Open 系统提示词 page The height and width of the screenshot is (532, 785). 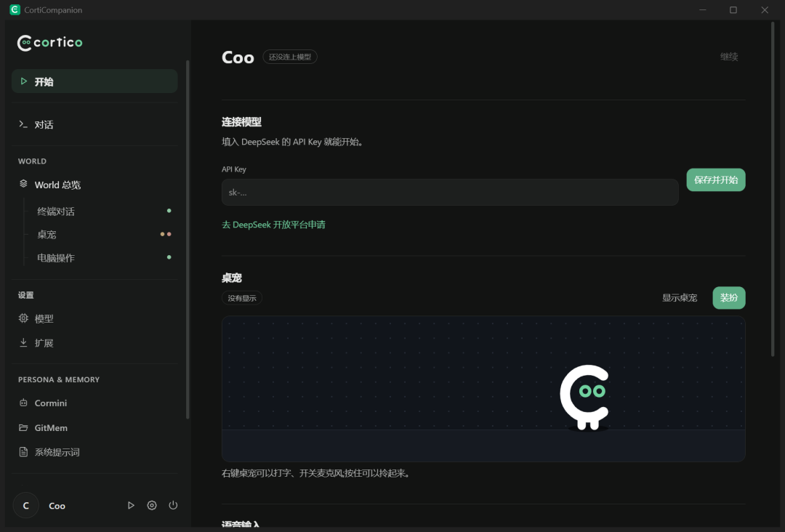(94, 453)
